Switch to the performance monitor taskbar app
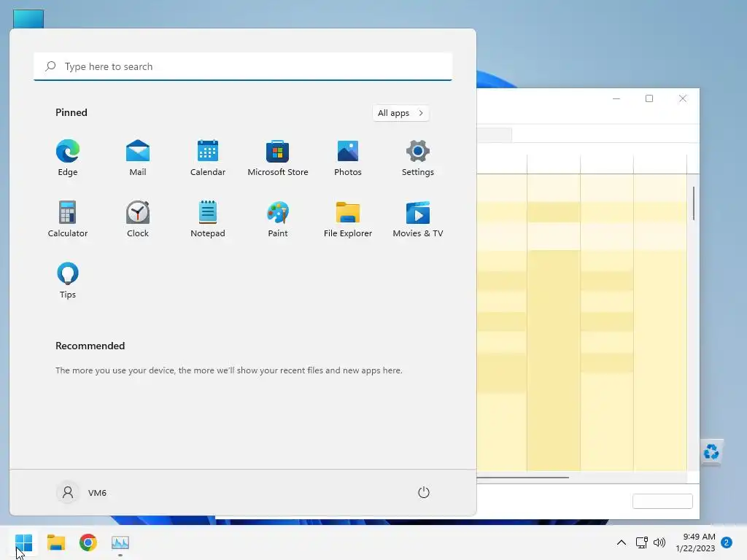 tap(120, 542)
